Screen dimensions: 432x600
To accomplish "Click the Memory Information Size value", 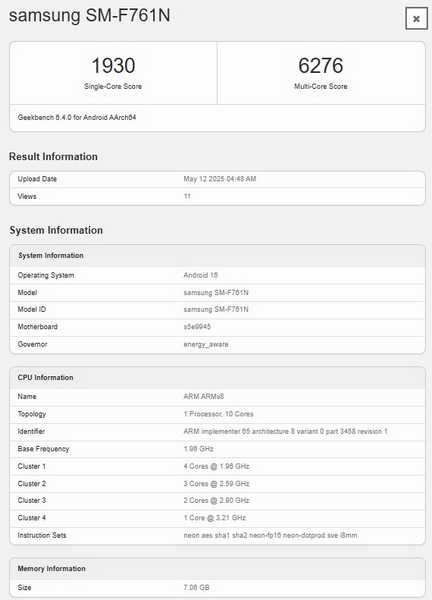I will click(196, 587).
